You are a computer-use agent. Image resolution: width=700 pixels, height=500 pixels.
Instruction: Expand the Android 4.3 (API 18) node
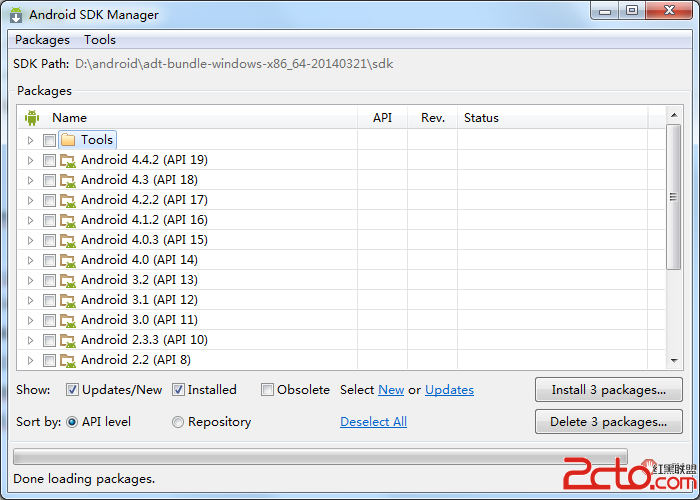point(30,180)
